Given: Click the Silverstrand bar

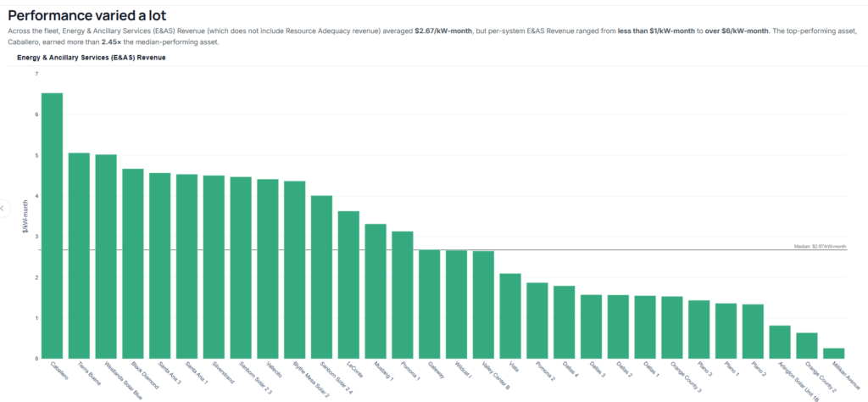Looking at the screenshot, I should (x=214, y=267).
